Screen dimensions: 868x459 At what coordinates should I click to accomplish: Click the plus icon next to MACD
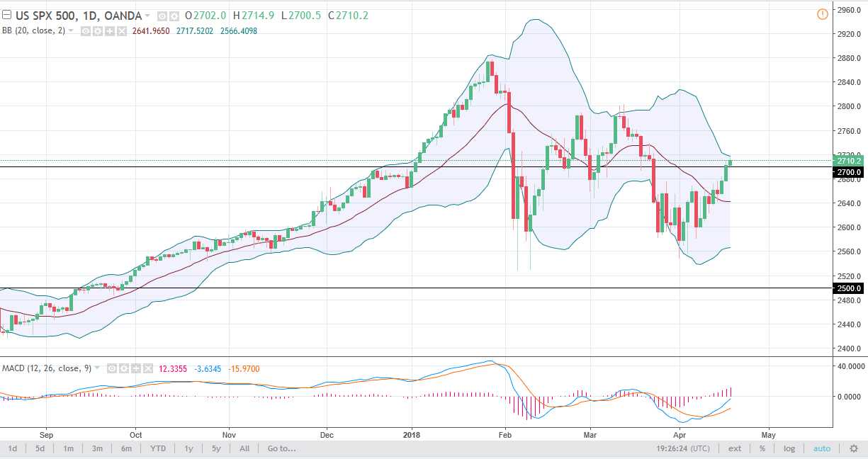pyautogui.click(x=135, y=368)
